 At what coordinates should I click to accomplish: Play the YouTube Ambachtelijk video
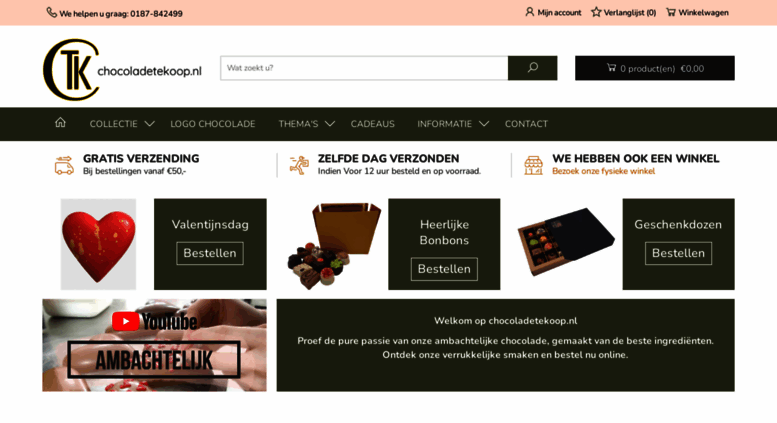(x=154, y=345)
